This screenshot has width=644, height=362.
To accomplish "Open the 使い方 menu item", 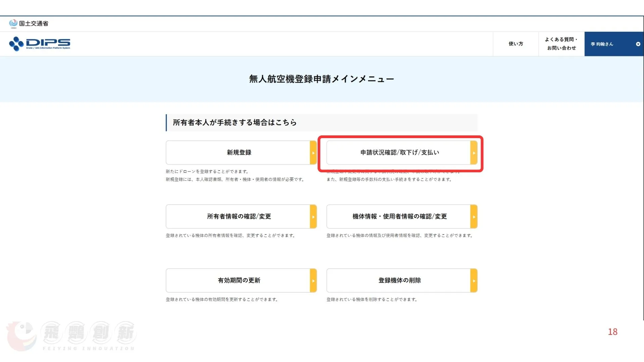I will 516,44.
